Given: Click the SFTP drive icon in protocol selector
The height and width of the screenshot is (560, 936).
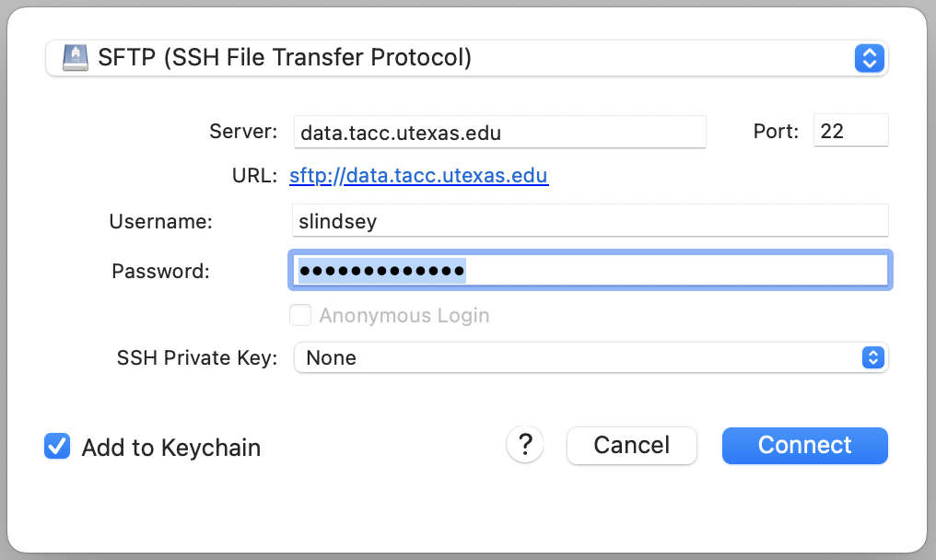Looking at the screenshot, I should point(76,59).
